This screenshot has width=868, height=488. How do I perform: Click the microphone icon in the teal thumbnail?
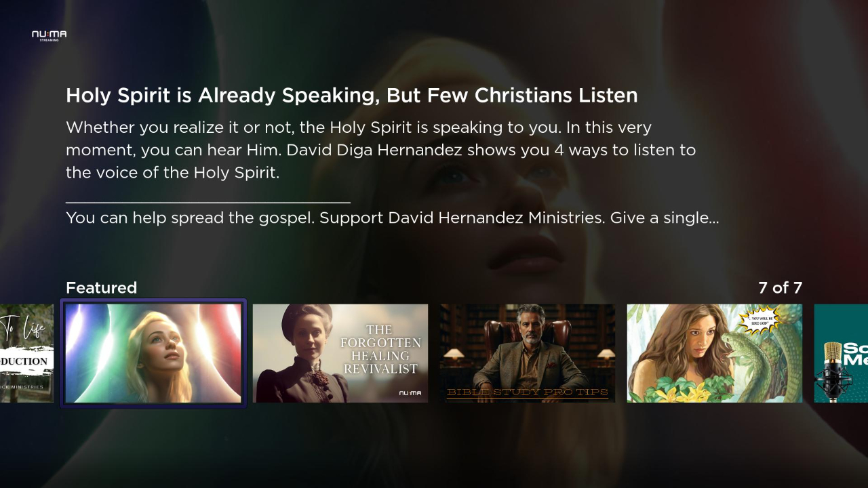[x=832, y=372]
